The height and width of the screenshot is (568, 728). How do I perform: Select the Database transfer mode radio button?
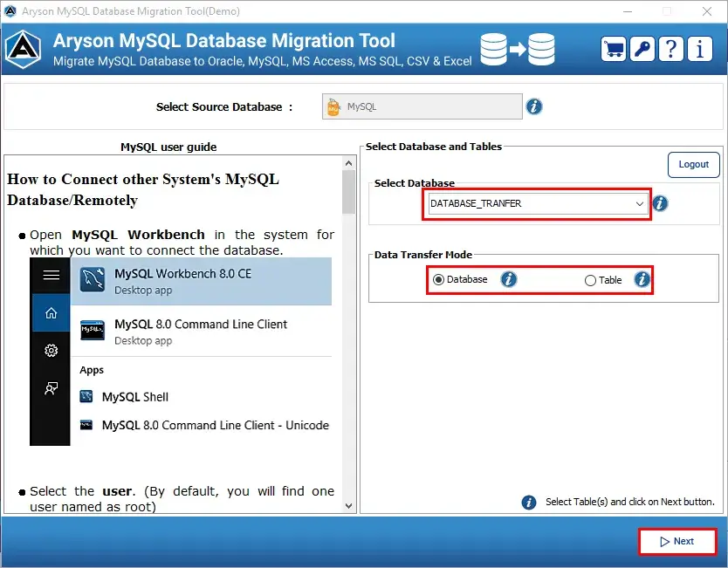(438, 279)
